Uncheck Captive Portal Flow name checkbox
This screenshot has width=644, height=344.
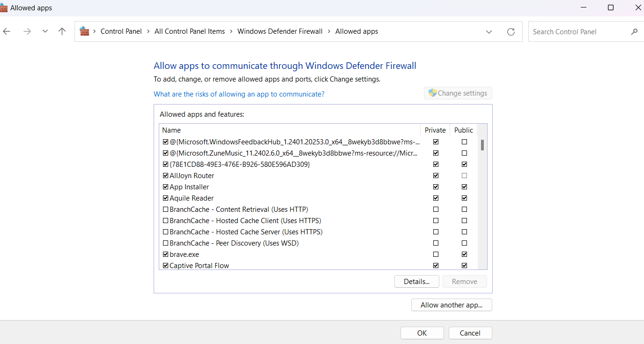(165, 266)
